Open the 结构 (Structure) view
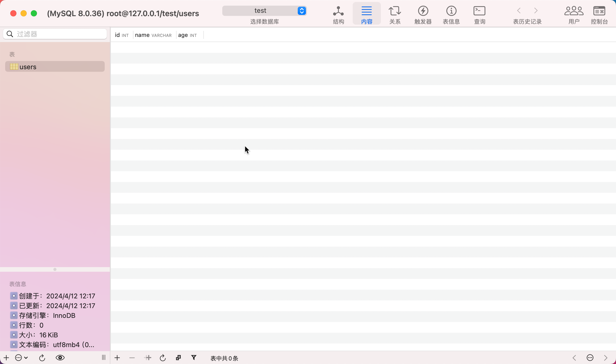This screenshot has width=616, height=364. click(338, 14)
